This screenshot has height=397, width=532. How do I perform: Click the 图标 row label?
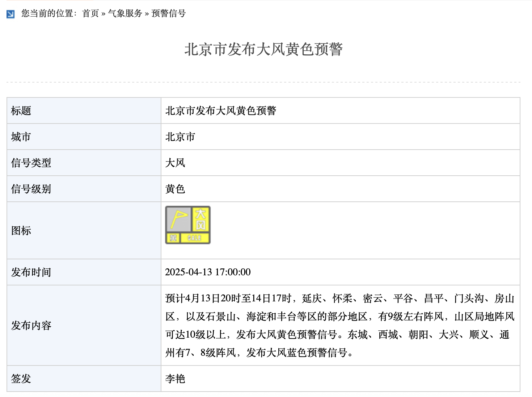point(21,231)
